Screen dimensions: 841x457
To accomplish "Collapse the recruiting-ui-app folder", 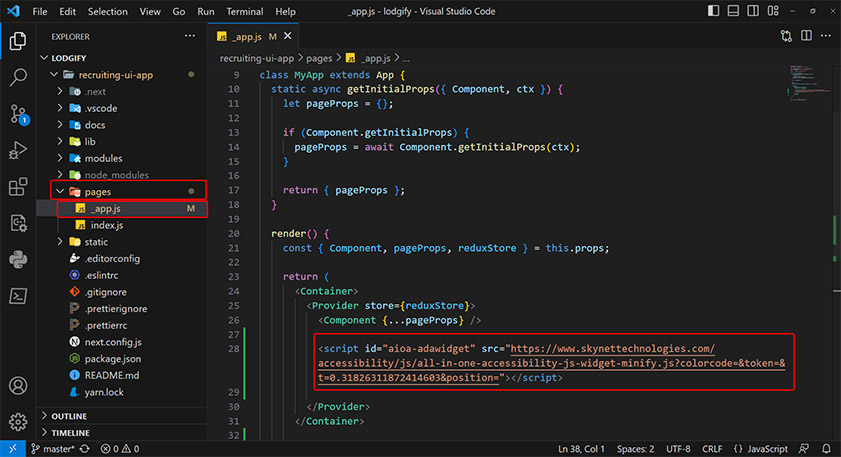I will [54, 75].
